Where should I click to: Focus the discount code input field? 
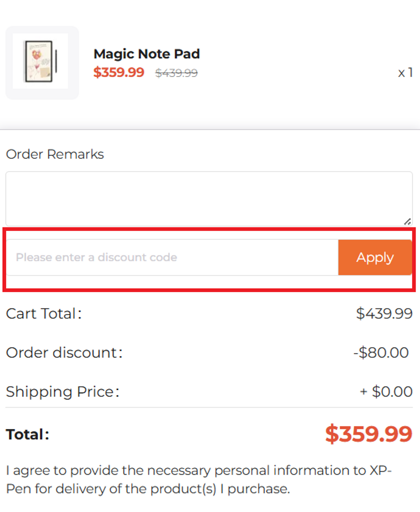172,258
